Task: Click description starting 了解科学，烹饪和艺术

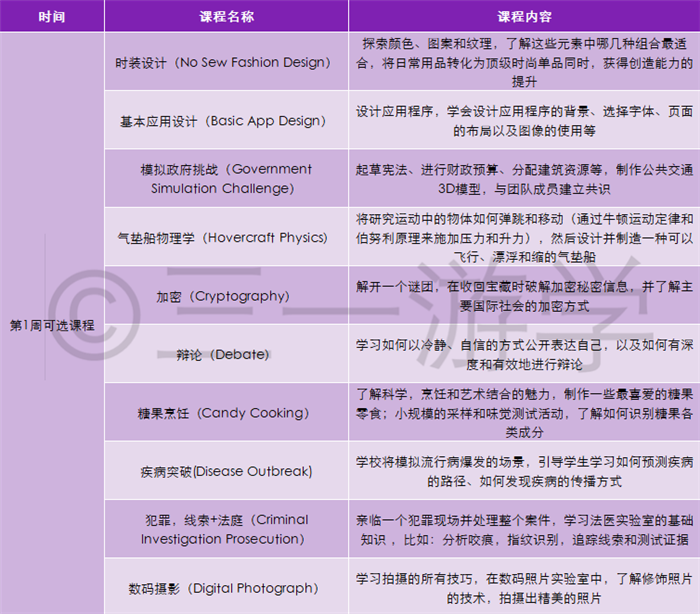Action: pyautogui.click(x=524, y=412)
